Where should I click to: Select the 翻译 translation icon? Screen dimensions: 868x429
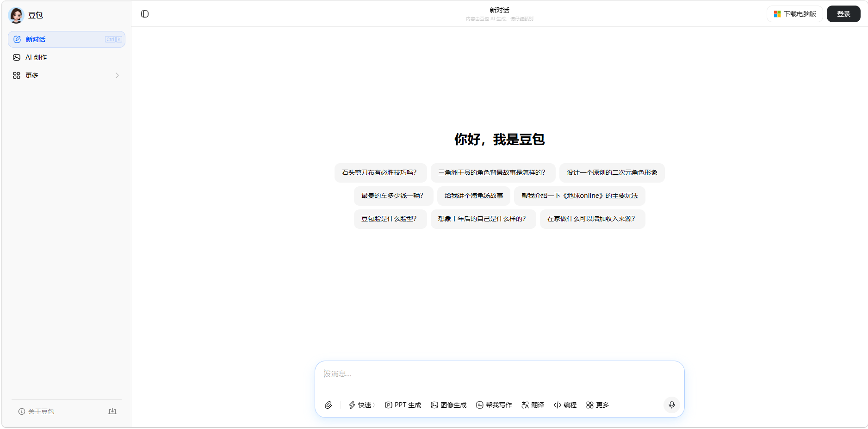pos(525,405)
